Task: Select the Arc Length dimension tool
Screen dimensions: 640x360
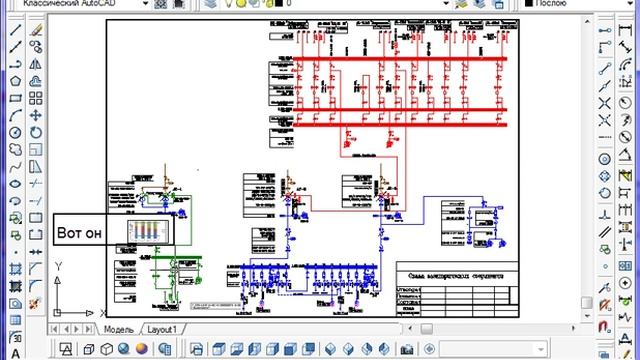Action: click(x=625, y=64)
